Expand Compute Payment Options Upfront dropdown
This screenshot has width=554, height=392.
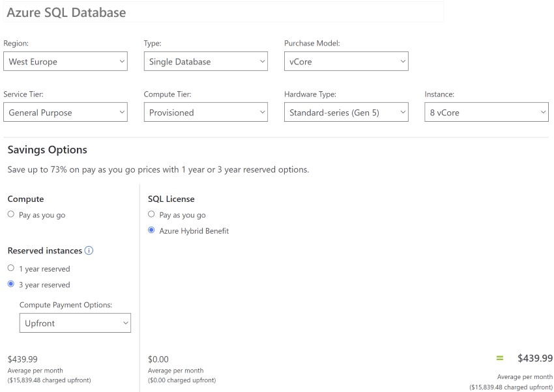pyautogui.click(x=75, y=323)
